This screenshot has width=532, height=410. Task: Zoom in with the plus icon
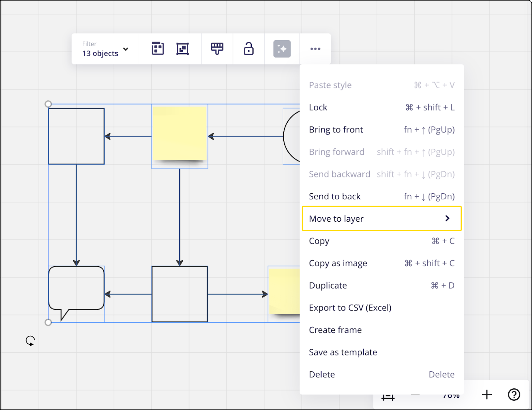pyautogui.click(x=487, y=395)
